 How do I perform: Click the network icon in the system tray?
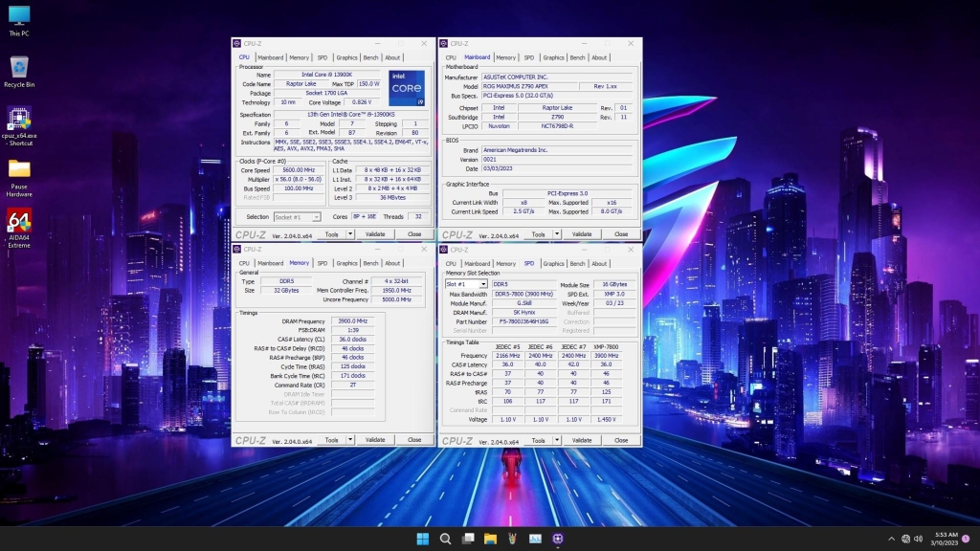click(905, 539)
